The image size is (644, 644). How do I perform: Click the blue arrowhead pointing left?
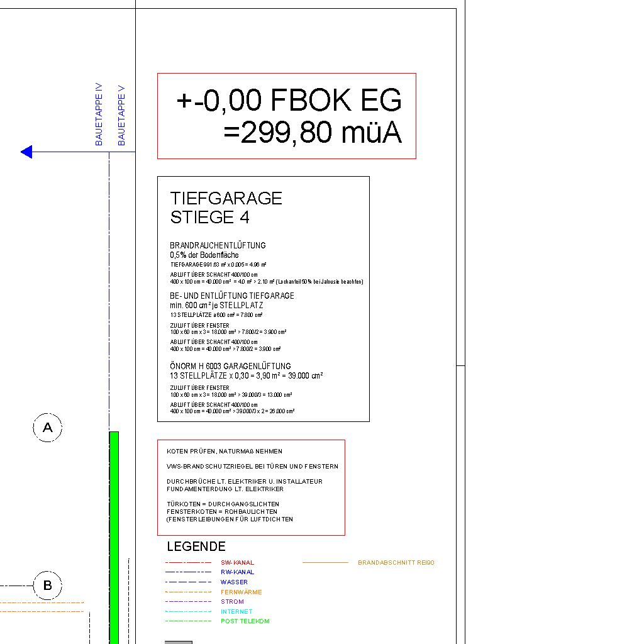tap(26, 152)
